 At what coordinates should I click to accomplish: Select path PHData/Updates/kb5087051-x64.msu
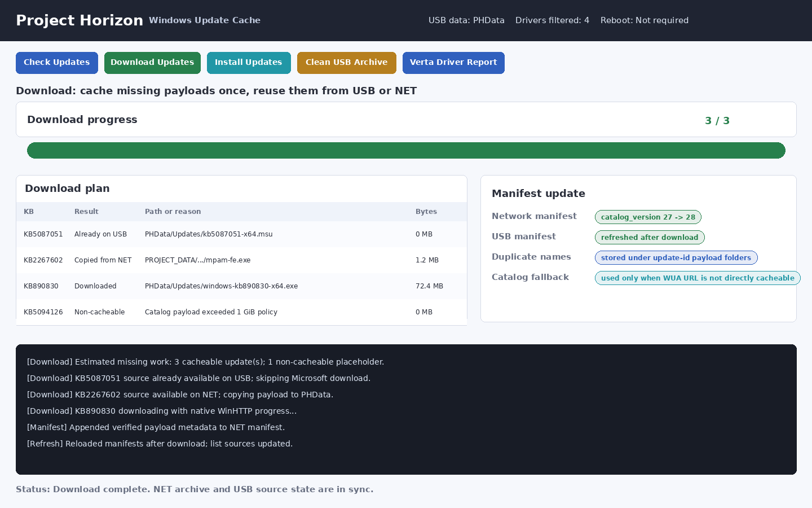click(209, 234)
